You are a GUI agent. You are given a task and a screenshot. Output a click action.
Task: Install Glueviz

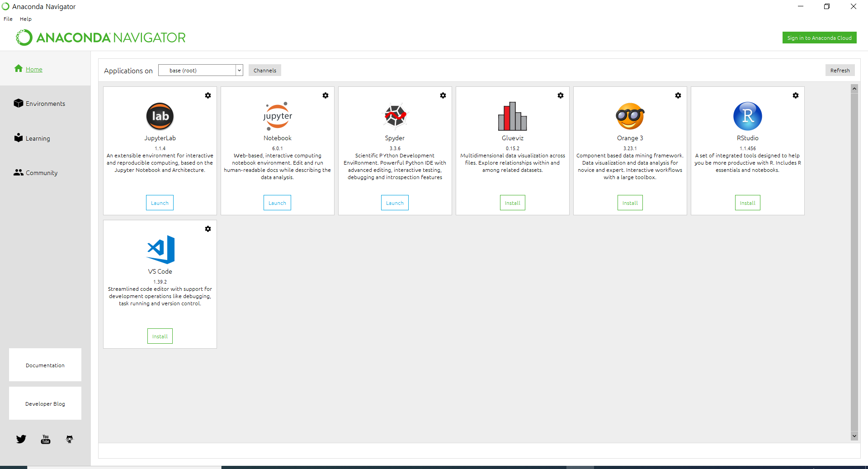513,203
